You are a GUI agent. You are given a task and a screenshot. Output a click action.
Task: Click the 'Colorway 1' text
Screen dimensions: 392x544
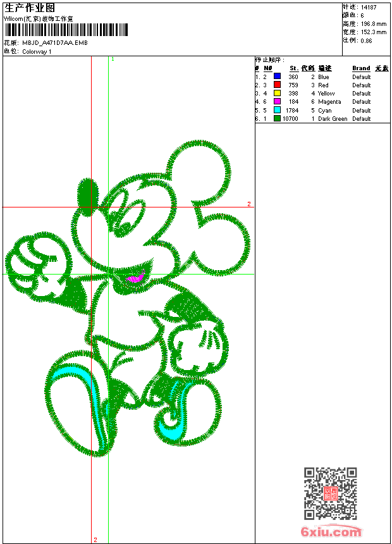[37, 52]
